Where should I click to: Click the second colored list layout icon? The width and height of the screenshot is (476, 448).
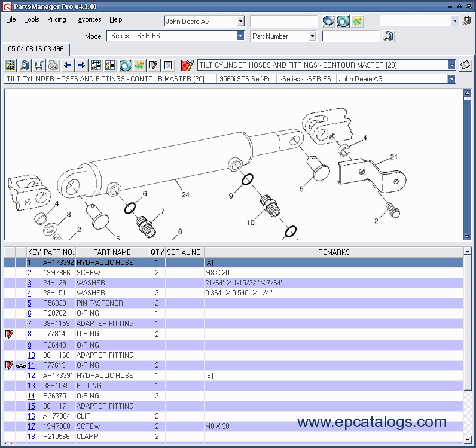coord(110,65)
